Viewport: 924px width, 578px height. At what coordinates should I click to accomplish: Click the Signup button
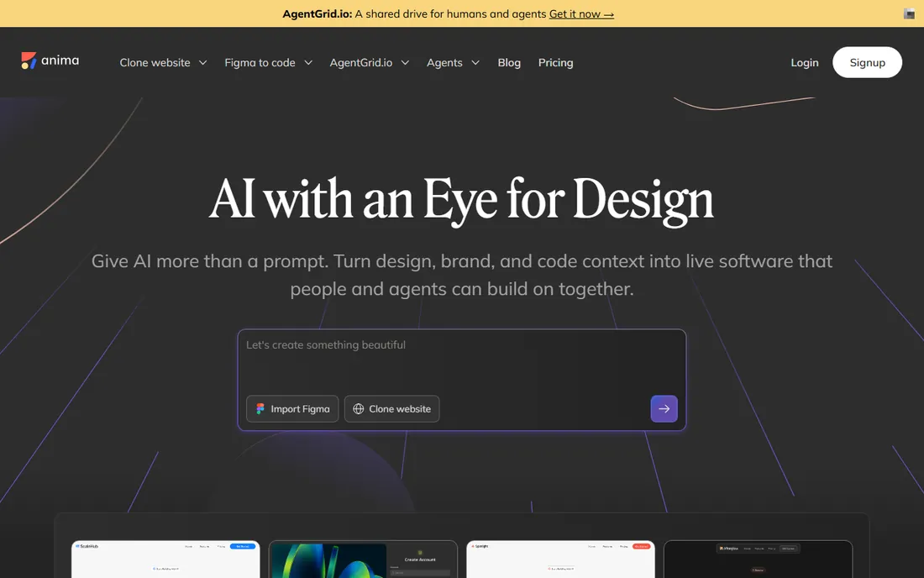867,62
